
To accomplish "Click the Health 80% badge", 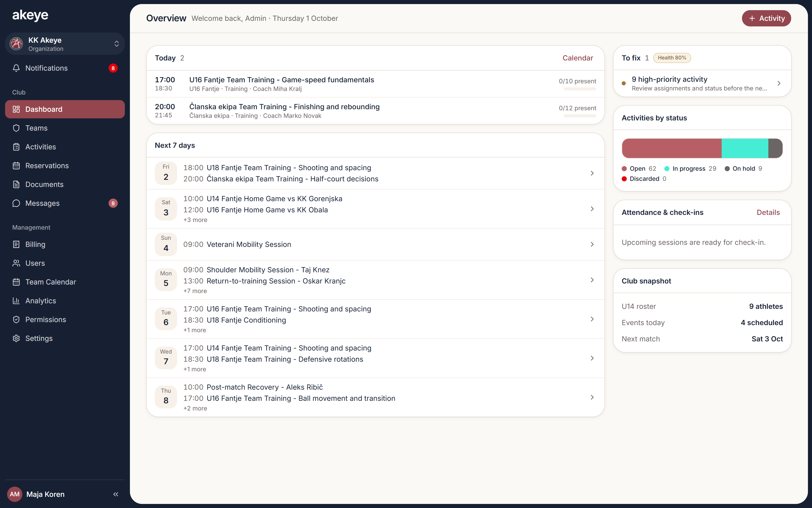I will click(x=672, y=58).
